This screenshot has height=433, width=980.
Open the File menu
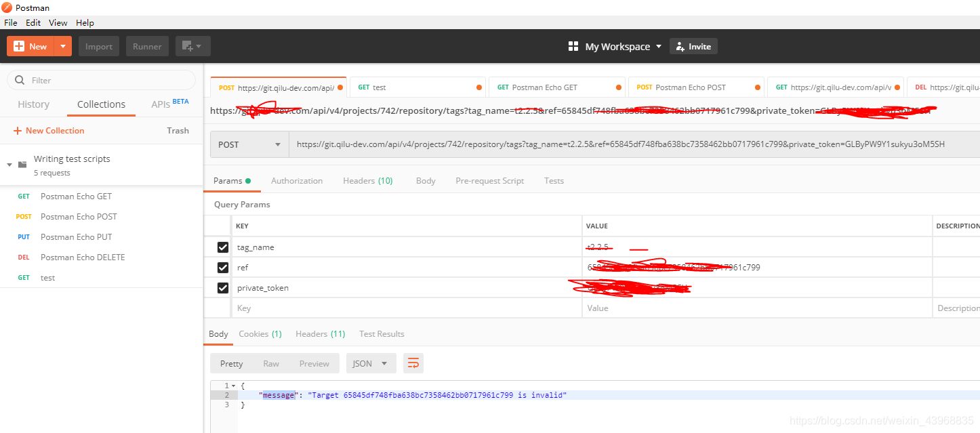pyautogui.click(x=10, y=22)
